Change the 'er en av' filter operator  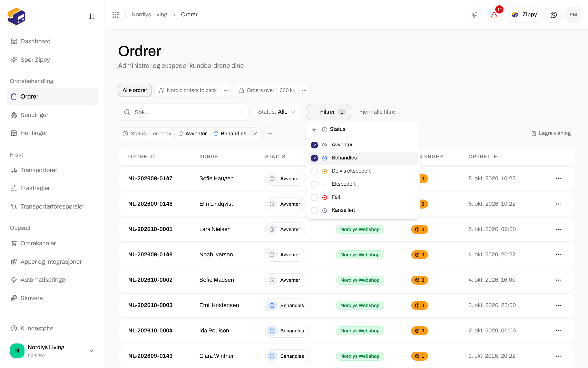162,134
